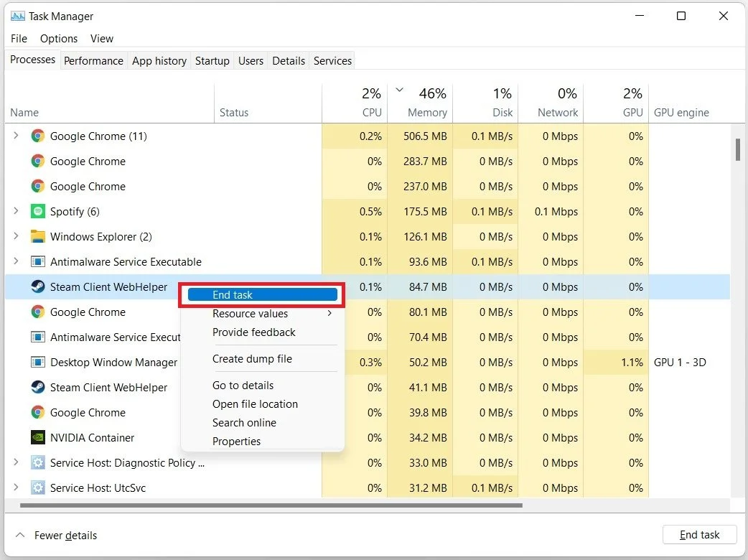Click the horizontal scrollbar thumb
748x560 pixels.
tap(271, 505)
